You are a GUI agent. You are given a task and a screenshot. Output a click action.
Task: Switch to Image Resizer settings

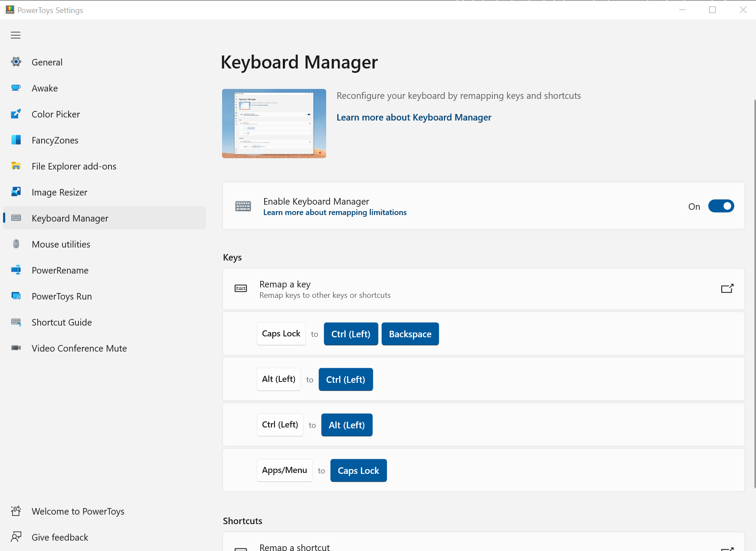105,192
